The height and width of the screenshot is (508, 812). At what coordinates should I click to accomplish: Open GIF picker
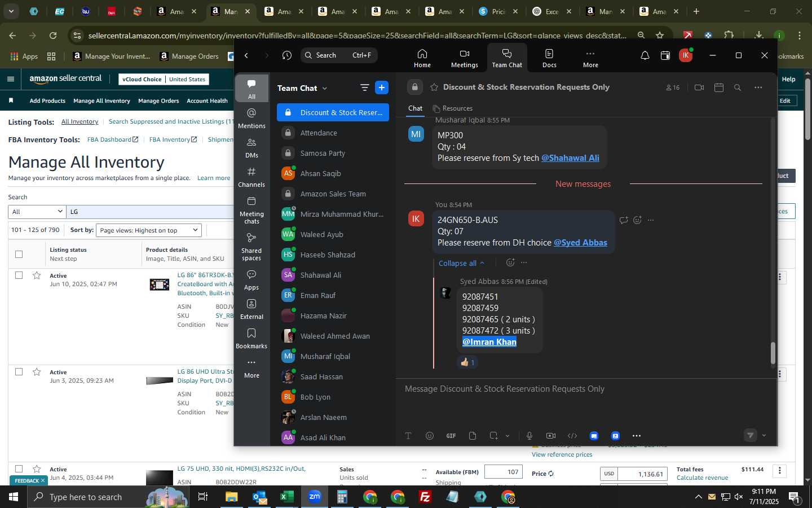point(451,436)
